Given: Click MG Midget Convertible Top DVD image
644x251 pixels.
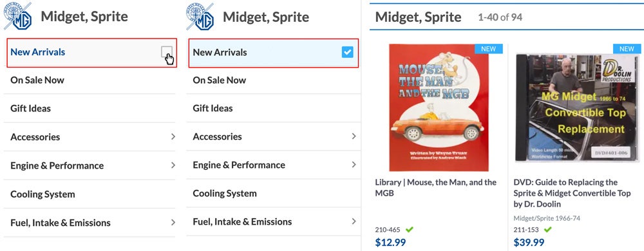Looking at the screenshot, I should [x=577, y=107].
